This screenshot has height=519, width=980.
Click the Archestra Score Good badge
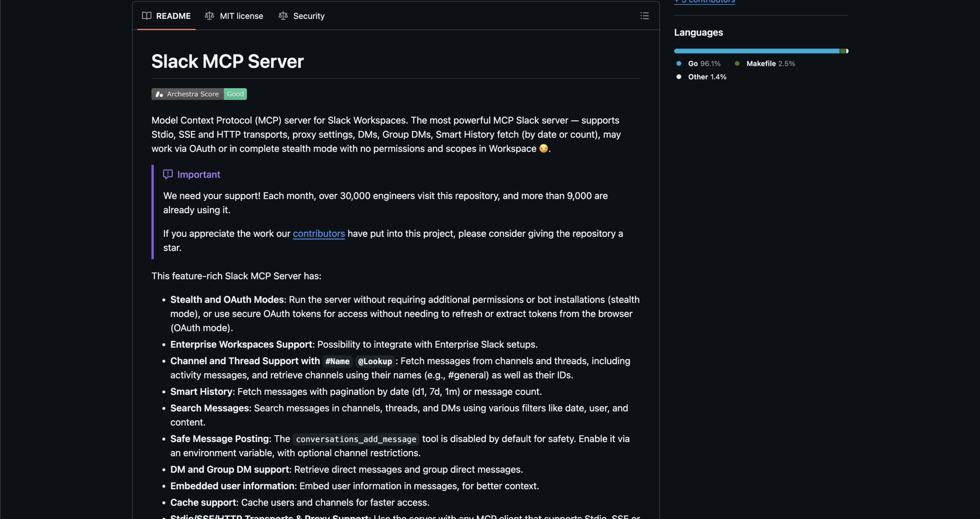click(x=199, y=94)
